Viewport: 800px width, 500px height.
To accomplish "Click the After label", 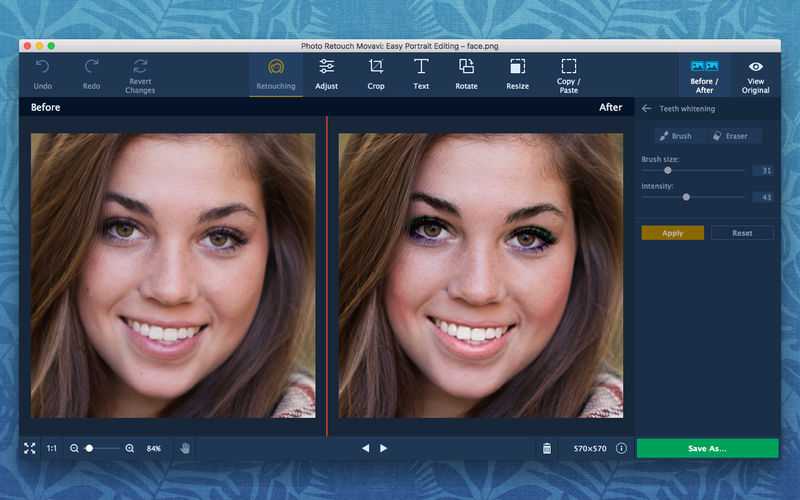I will coord(611,107).
